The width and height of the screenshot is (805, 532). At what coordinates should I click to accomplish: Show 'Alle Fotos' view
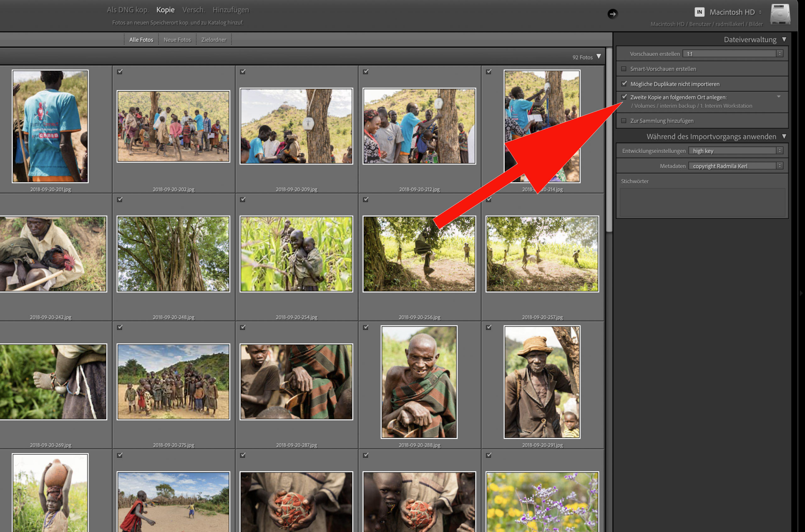pos(141,40)
